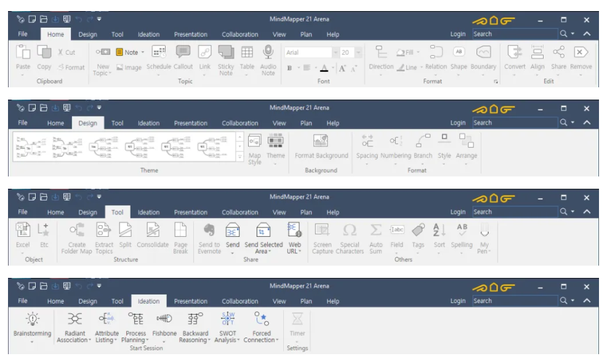Click the search magnifier in the Tool ribbon window
Viewport: 607px width, 364px height.
point(564,212)
